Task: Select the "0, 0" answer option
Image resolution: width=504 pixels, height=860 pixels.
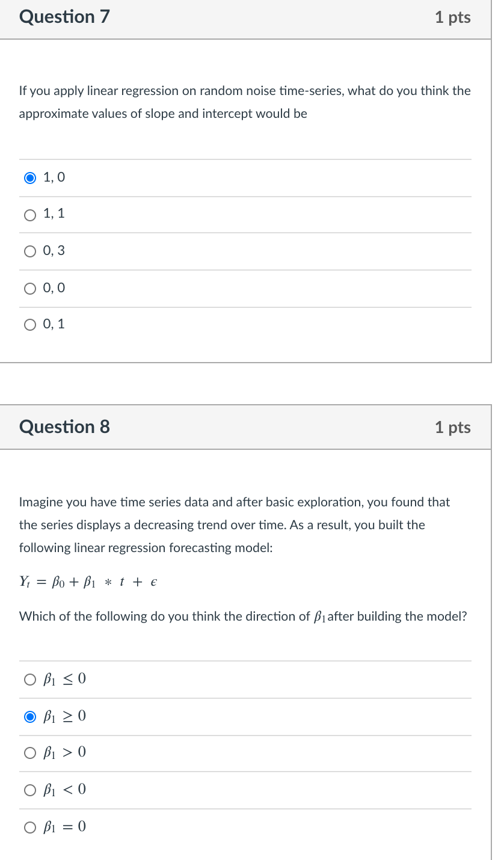Action: pyautogui.click(x=30, y=288)
